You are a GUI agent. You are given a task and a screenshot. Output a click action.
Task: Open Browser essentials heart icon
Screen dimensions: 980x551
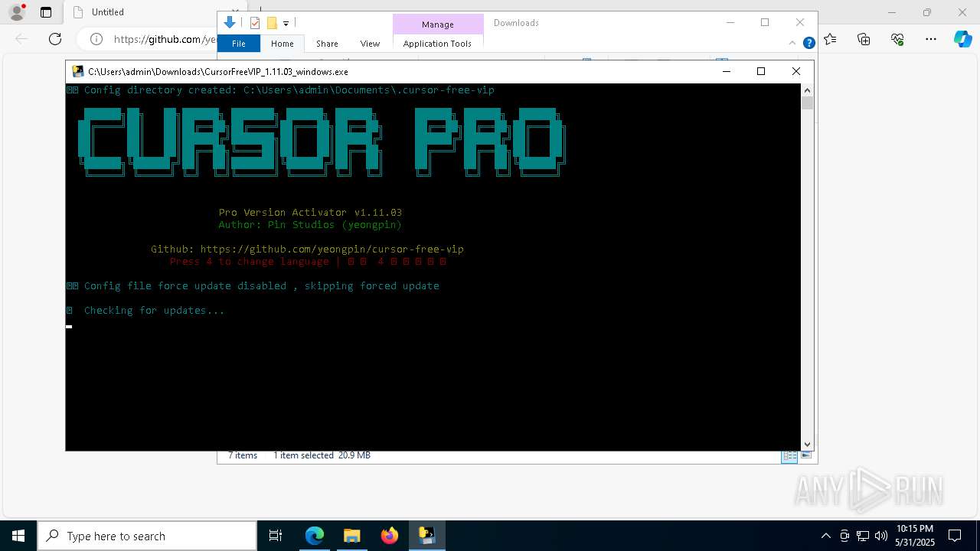[897, 39]
